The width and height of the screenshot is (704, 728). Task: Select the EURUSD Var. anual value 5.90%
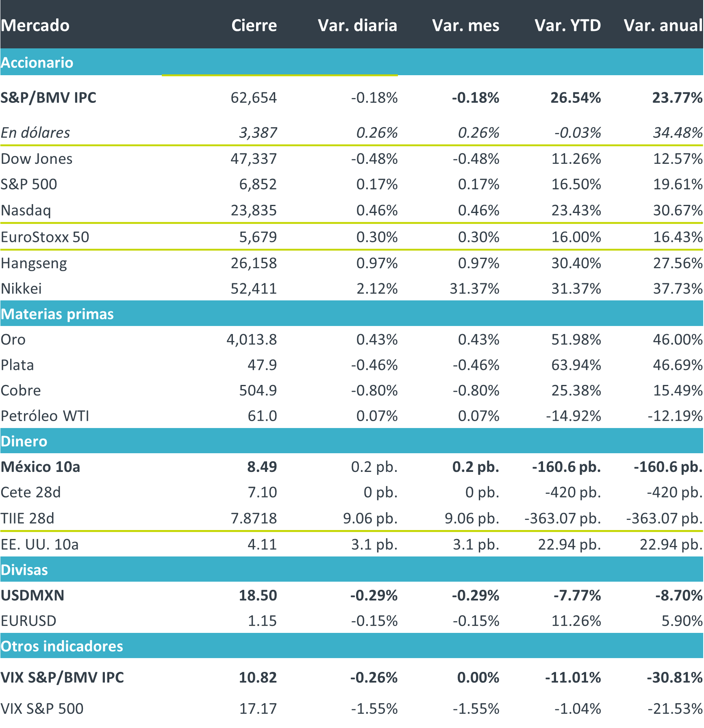click(682, 621)
